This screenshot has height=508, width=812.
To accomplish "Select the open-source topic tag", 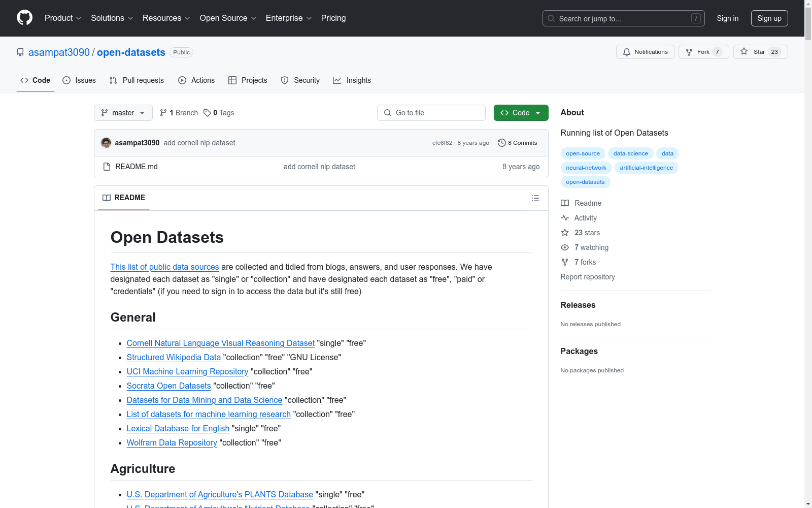I will click(583, 153).
